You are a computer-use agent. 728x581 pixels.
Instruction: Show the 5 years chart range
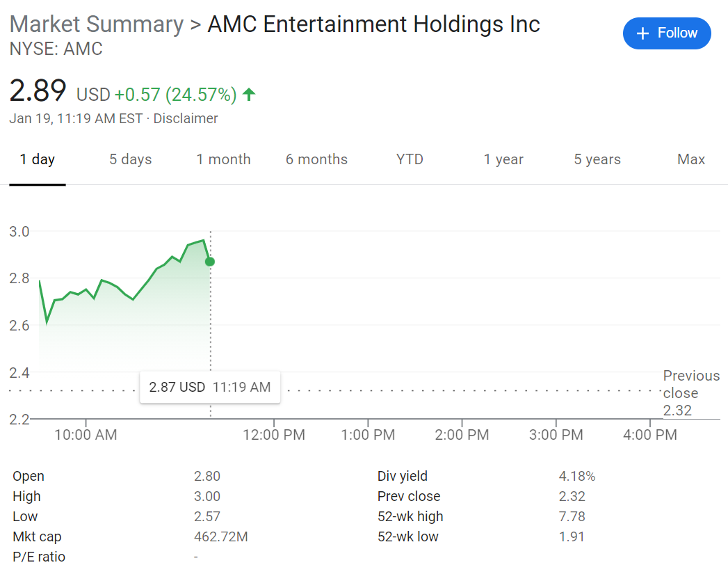point(597,159)
